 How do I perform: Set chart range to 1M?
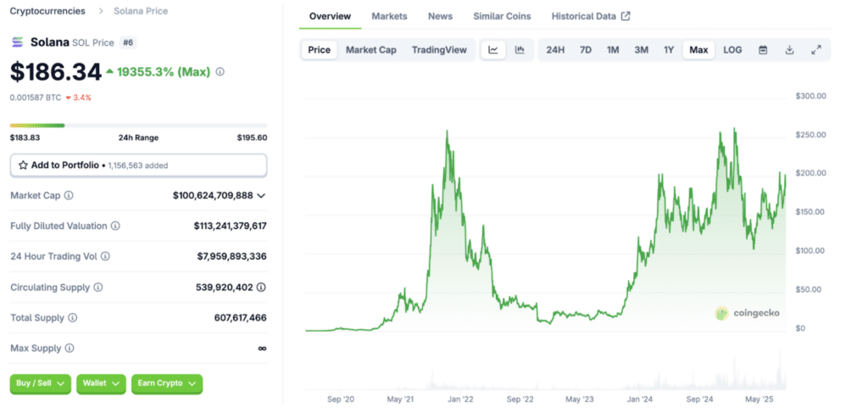pyautogui.click(x=613, y=50)
